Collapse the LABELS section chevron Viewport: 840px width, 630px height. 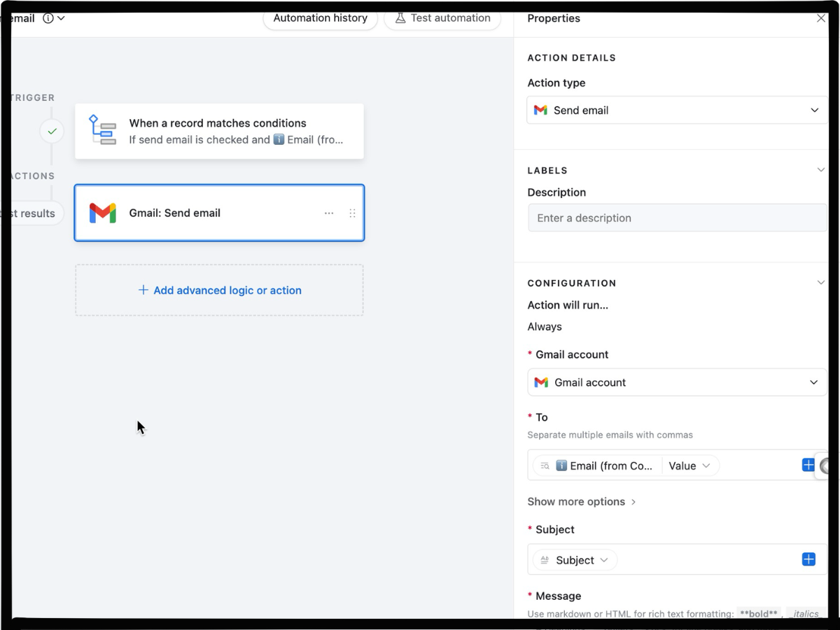coord(820,169)
